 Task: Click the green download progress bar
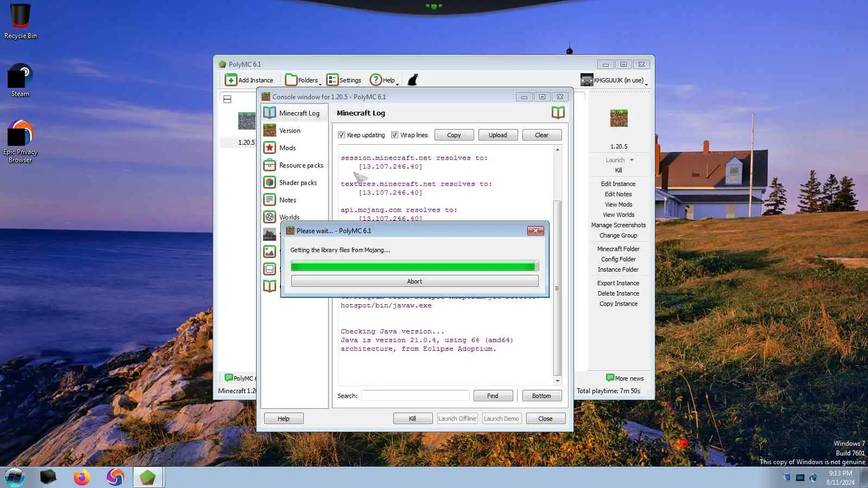(x=415, y=266)
